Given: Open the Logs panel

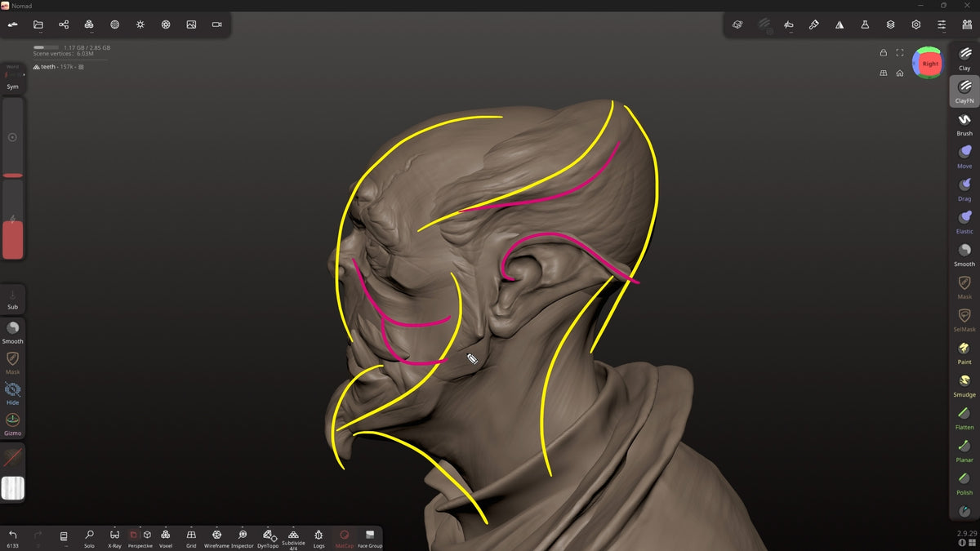Looking at the screenshot, I should (318, 538).
